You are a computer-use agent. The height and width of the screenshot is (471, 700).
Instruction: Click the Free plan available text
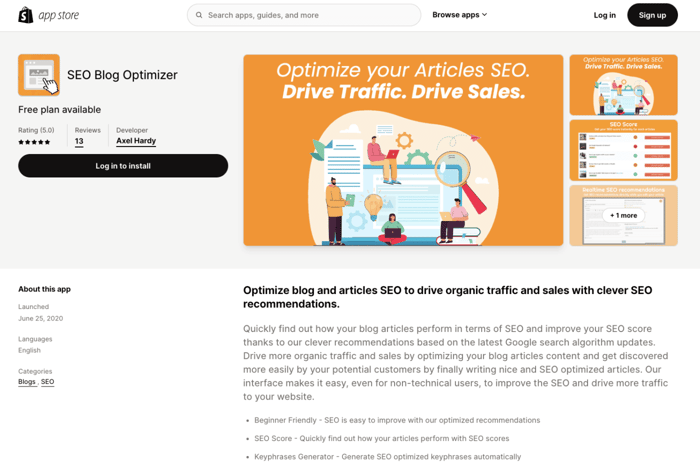pyautogui.click(x=59, y=109)
